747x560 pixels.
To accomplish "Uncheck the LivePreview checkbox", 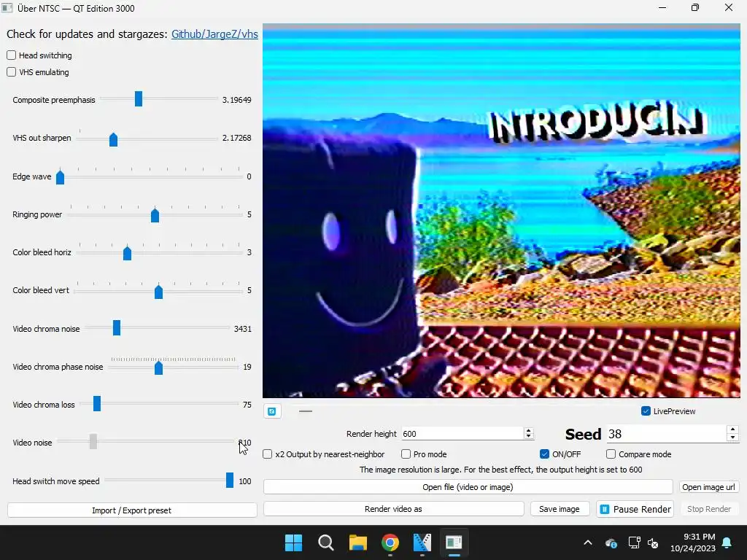I will pyautogui.click(x=646, y=411).
